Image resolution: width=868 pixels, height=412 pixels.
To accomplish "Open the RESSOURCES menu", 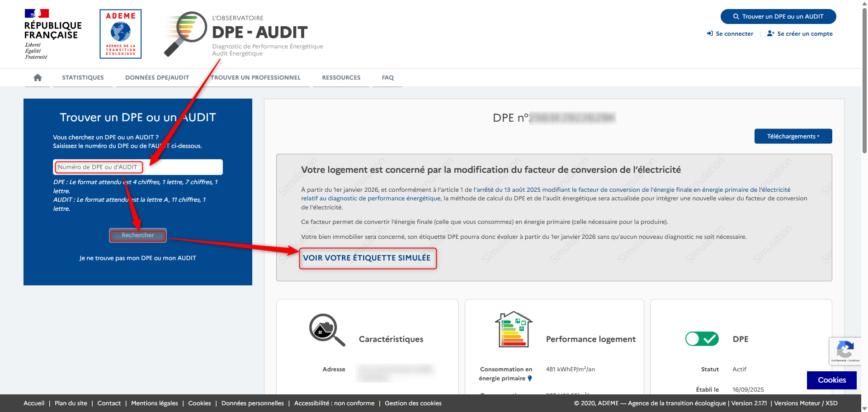I will coord(341,78).
